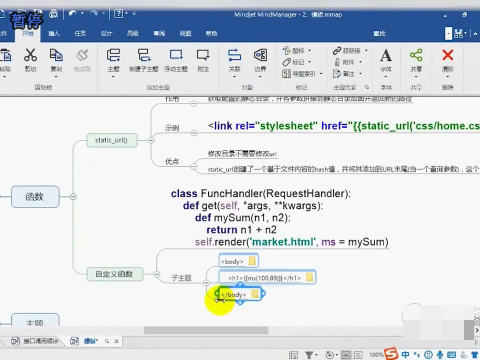Collapse the 函数 main topic branch
This screenshot has width=480, height=360.
[x=73, y=197]
